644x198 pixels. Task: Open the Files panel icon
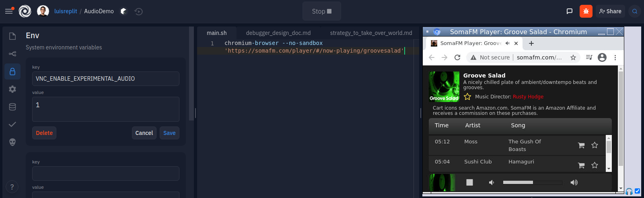tap(12, 36)
